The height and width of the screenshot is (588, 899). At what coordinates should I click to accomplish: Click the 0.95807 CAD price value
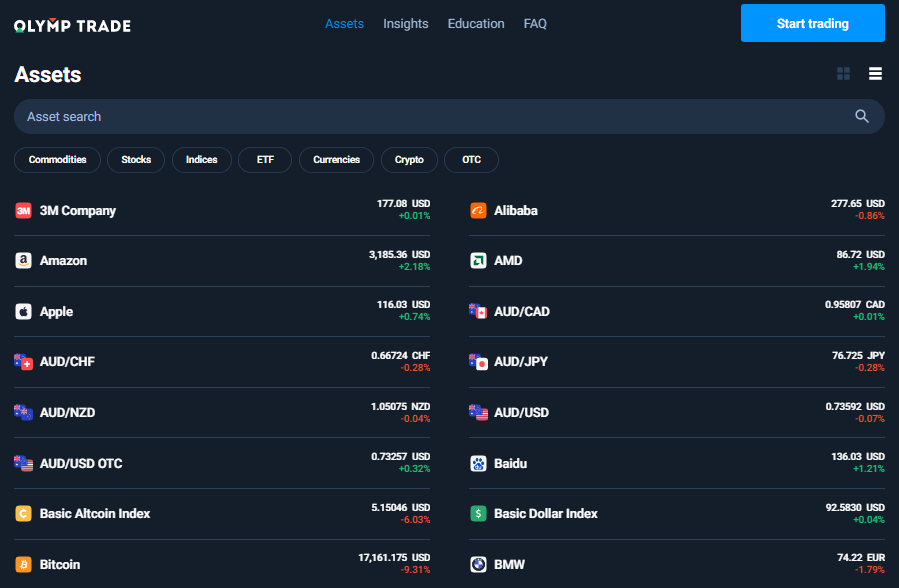[855, 305]
